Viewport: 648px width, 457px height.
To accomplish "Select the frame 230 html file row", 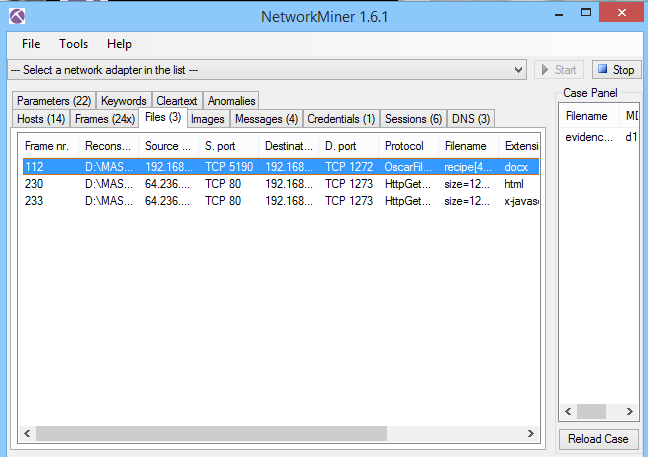I will [281, 184].
